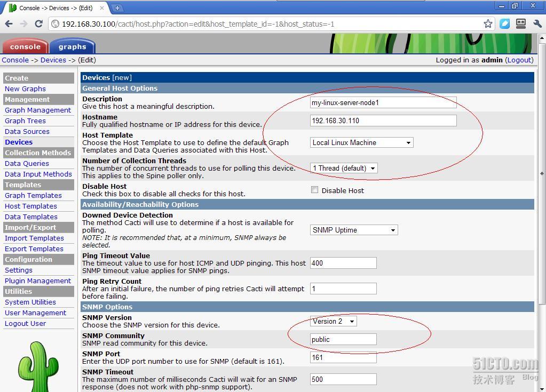Click the SNMP Community field
The height and width of the screenshot is (392, 546).
(343, 340)
